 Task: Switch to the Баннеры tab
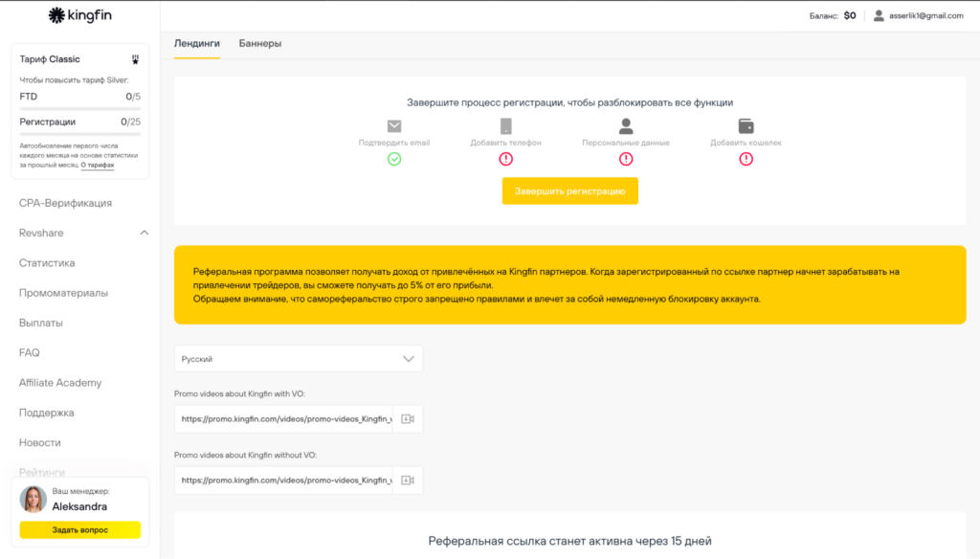[x=260, y=44]
